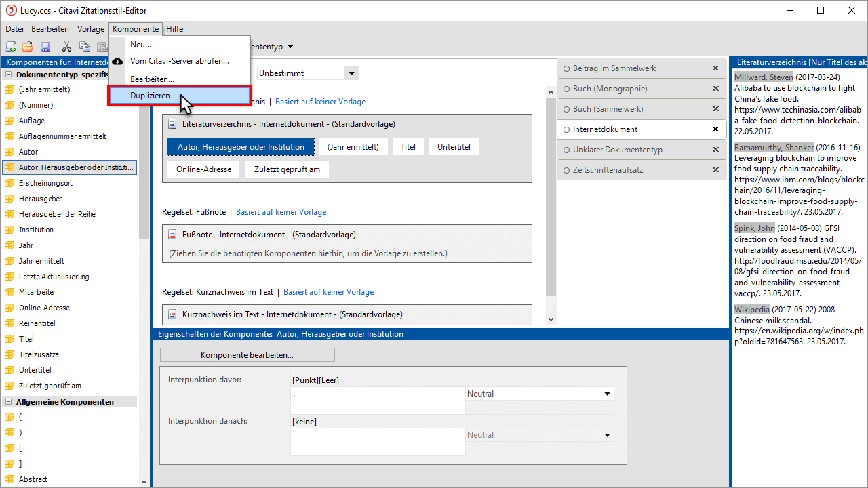868x488 pixels.
Task: Click the cloud download icon in menu
Action: coord(118,61)
